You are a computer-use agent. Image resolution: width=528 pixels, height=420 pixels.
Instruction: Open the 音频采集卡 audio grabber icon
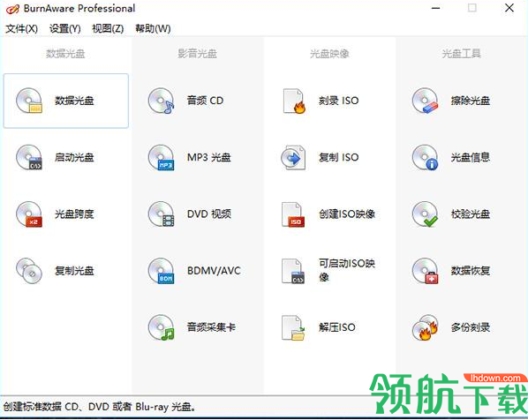pos(162,327)
